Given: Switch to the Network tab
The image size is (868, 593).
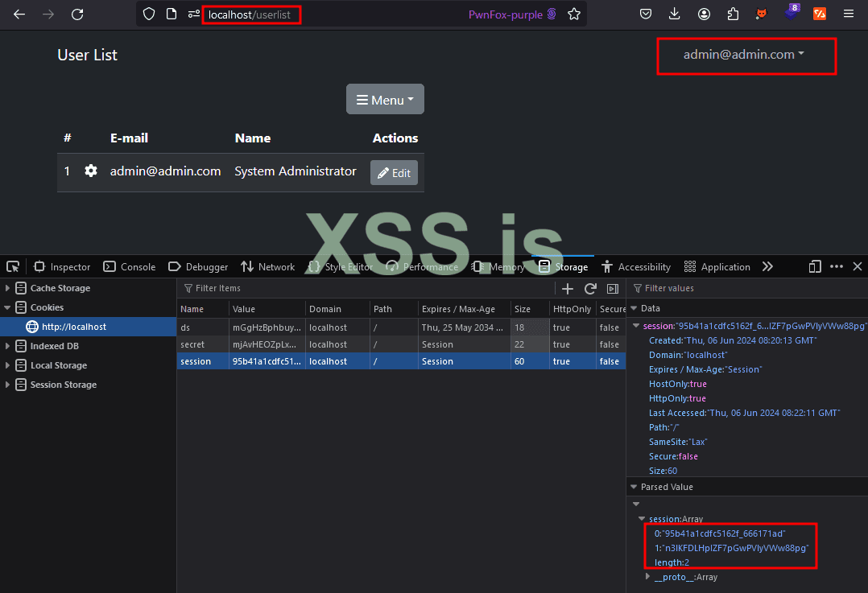Looking at the screenshot, I should pos(267,267).
